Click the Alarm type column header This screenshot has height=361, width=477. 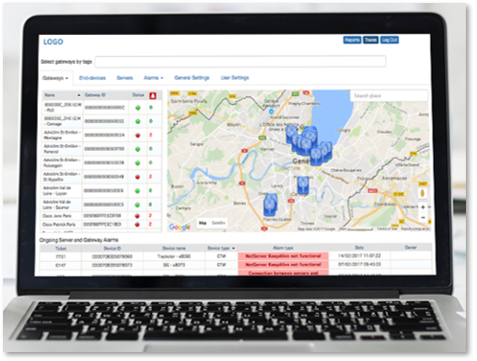pyautogui.click(x=283, y=248)
